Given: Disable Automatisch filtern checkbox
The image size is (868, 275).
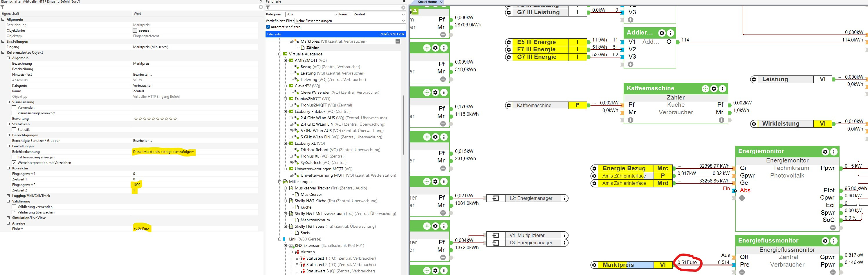Looking at the screenshot, I should 268,27.
